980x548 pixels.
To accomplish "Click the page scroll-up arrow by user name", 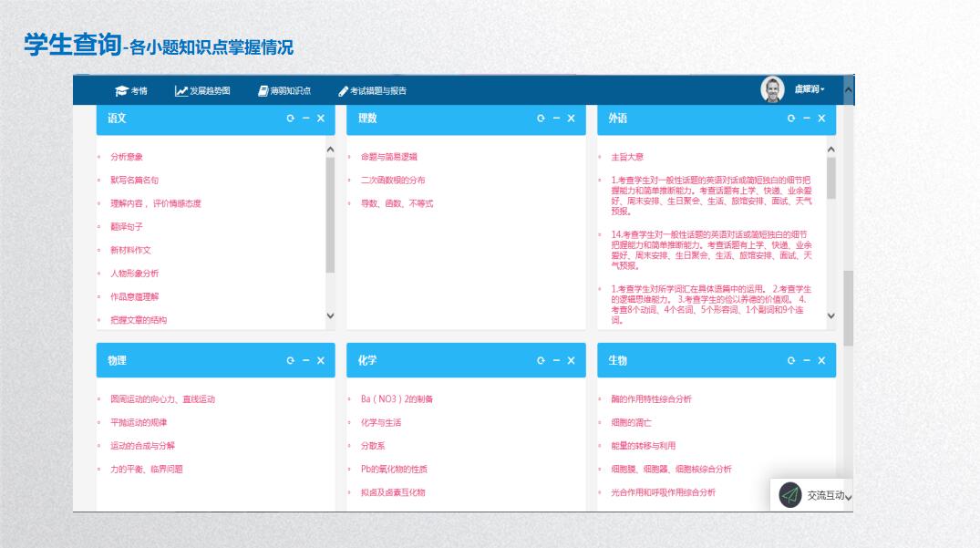I will (848, 90).
